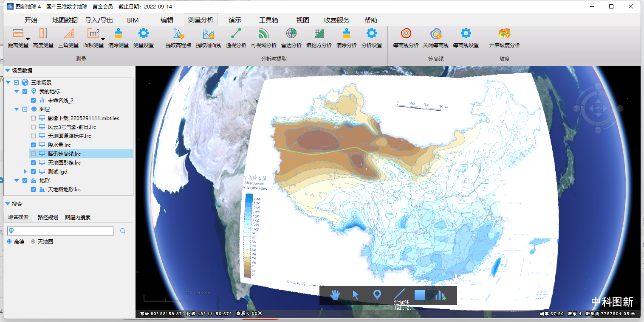Select the draw polygon square tool
Screen dimensions: 644x322
(x=420, y=294)
